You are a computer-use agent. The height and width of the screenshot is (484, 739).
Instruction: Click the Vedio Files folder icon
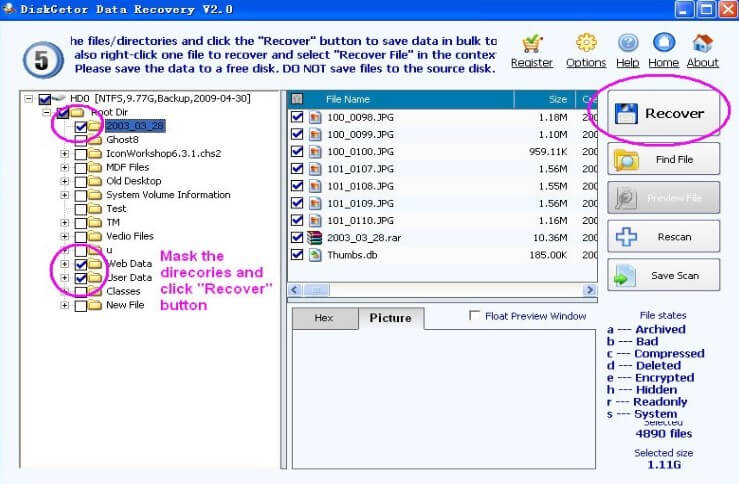tap(95, 236)
